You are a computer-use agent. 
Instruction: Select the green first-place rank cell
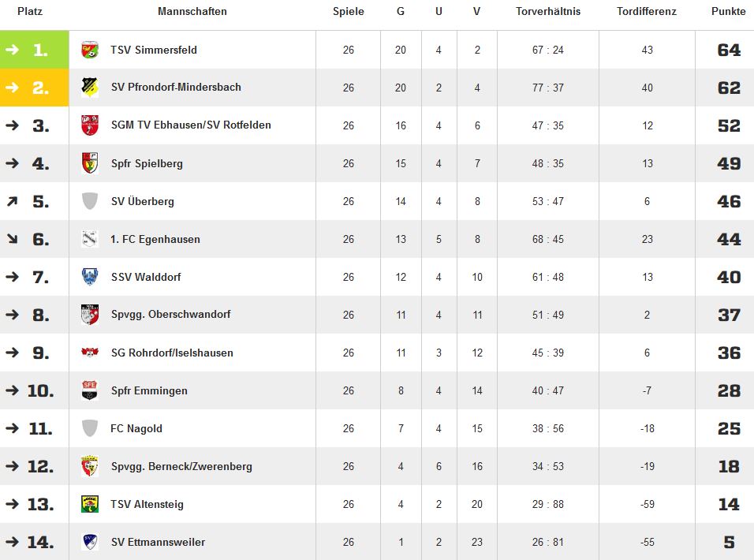(x=35, y=50)
